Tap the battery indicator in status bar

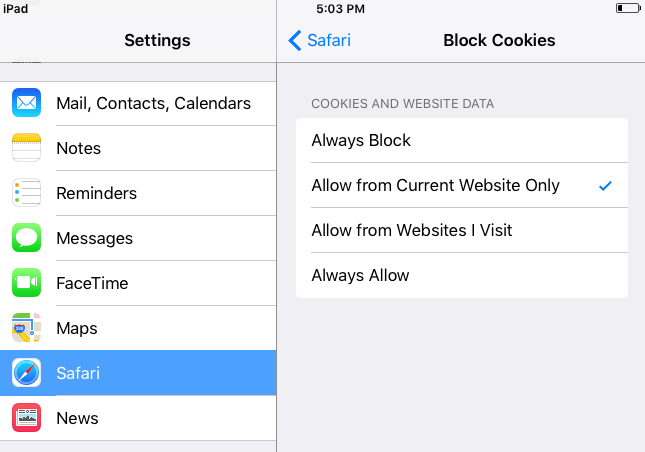click(x=628, y=8)
